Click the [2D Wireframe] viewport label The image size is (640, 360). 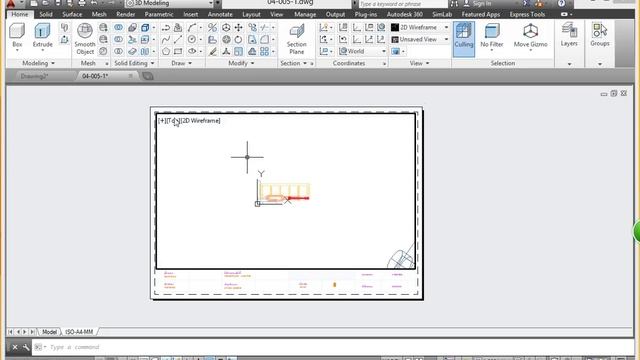[x=201, y=121]
